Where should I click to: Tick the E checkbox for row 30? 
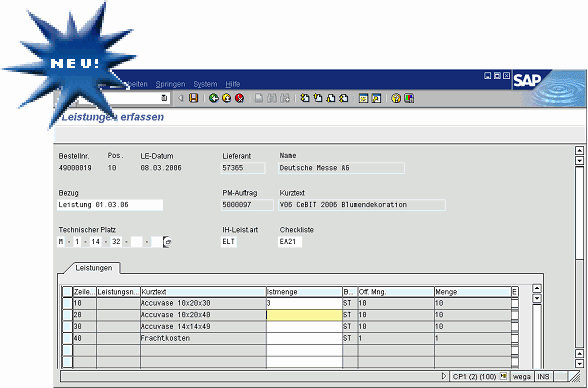coord(515,327)
